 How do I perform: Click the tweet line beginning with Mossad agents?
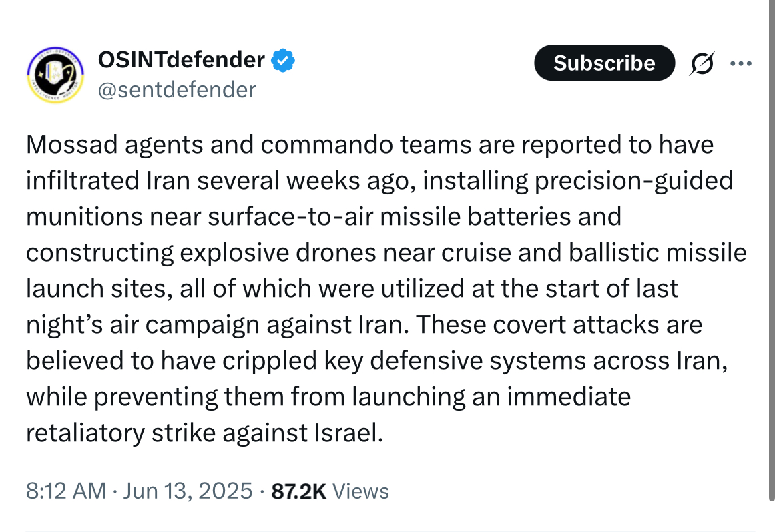pyautogui.click(x=370, y=145)
